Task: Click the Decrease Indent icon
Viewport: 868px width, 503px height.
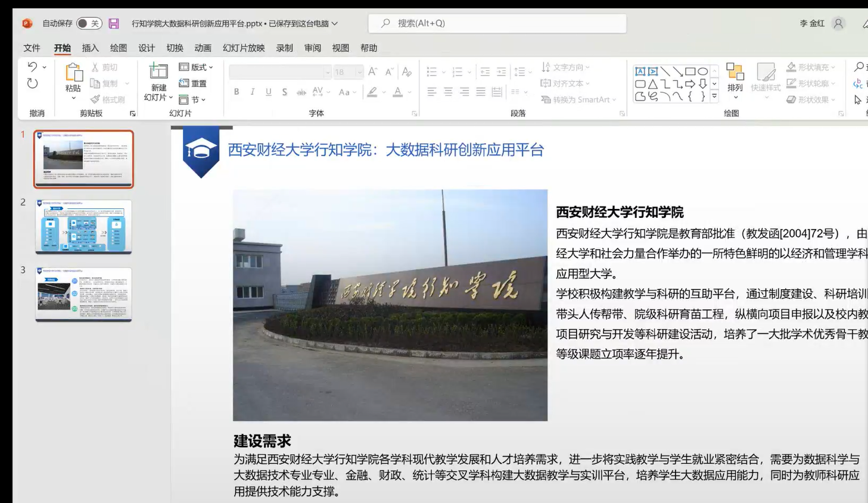Action: pyautogui.click(x=485, y=72)
